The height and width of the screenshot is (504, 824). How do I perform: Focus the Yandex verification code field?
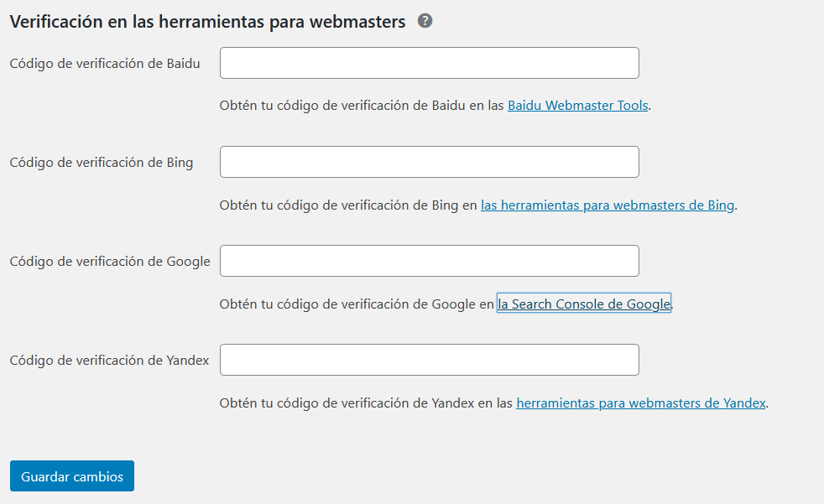pyautogui.click(x=430, y=360)
